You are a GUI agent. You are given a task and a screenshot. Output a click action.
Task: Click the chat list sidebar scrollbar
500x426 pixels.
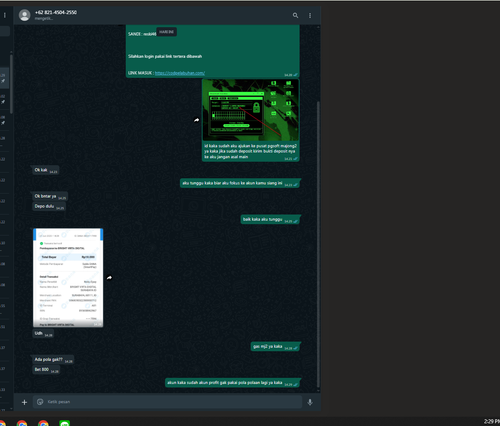coord(11,83)
